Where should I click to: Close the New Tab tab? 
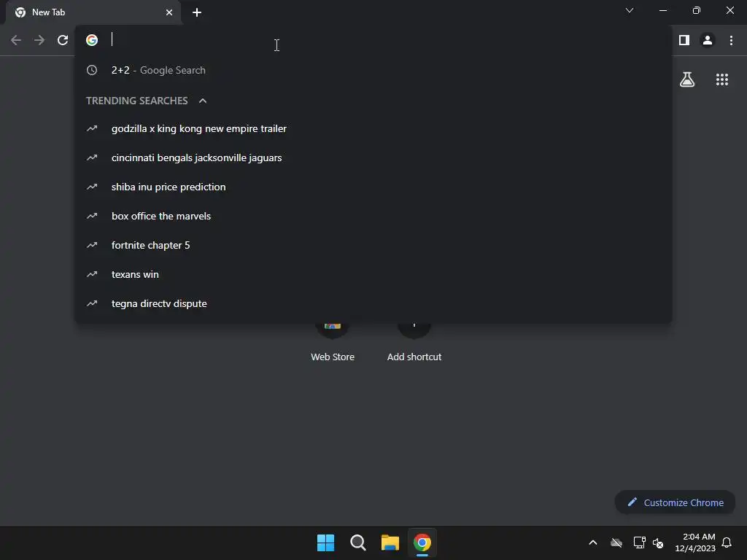pyautogui.click(x=169, y=12)
